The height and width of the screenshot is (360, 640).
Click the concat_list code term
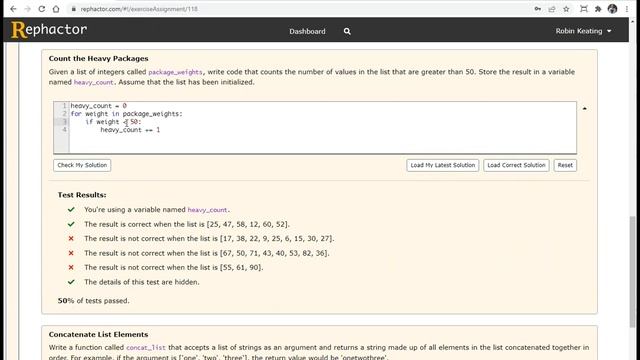(146, 348)
